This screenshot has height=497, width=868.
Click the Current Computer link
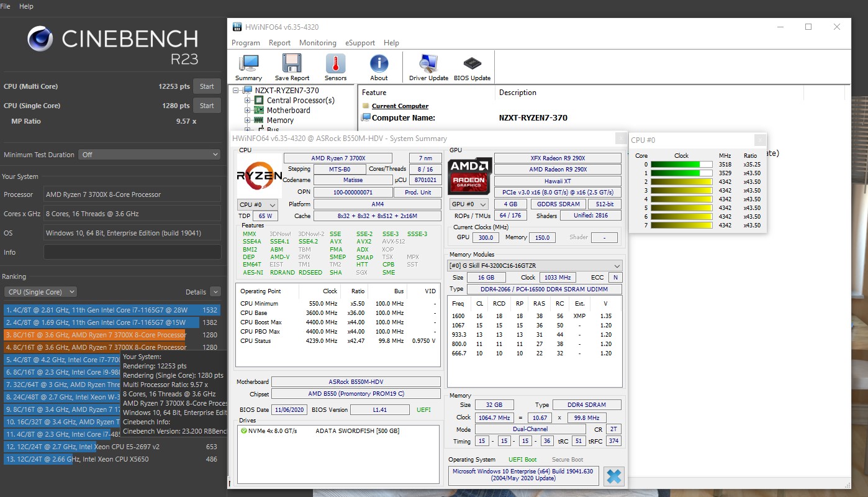400,106
